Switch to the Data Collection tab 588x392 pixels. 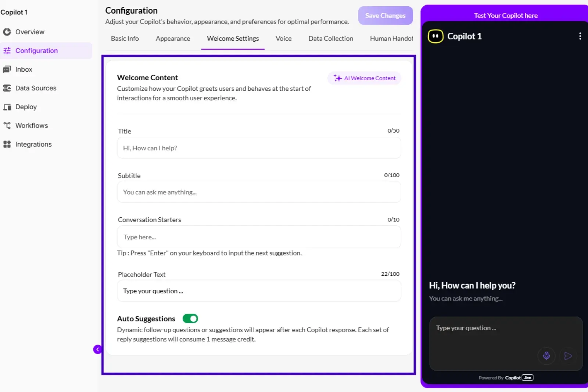point(330,38)
